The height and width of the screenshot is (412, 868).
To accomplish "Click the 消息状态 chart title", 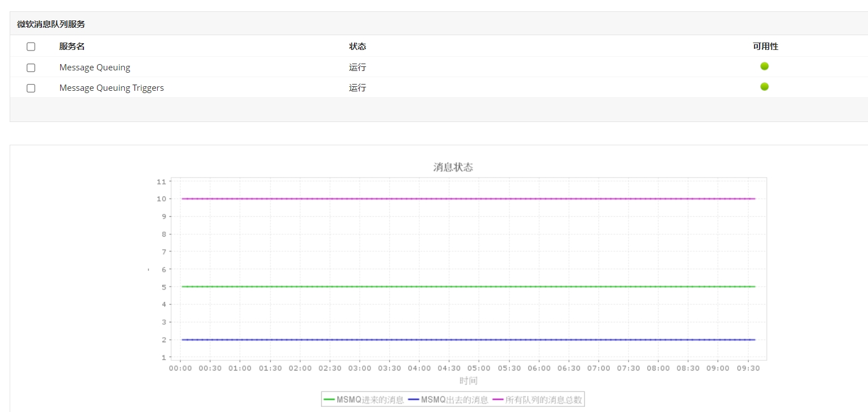I will tap(453, 167).
